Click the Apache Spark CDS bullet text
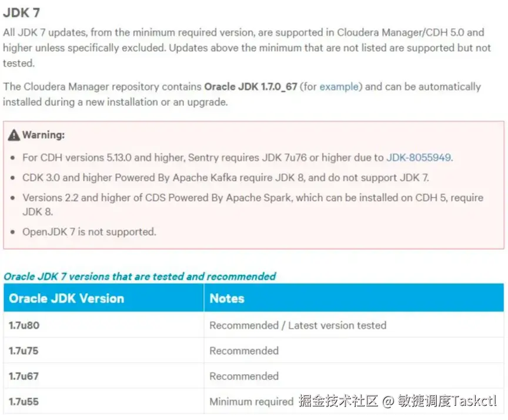The height and width of the screenshot is (420, 508). pos(253,198)
